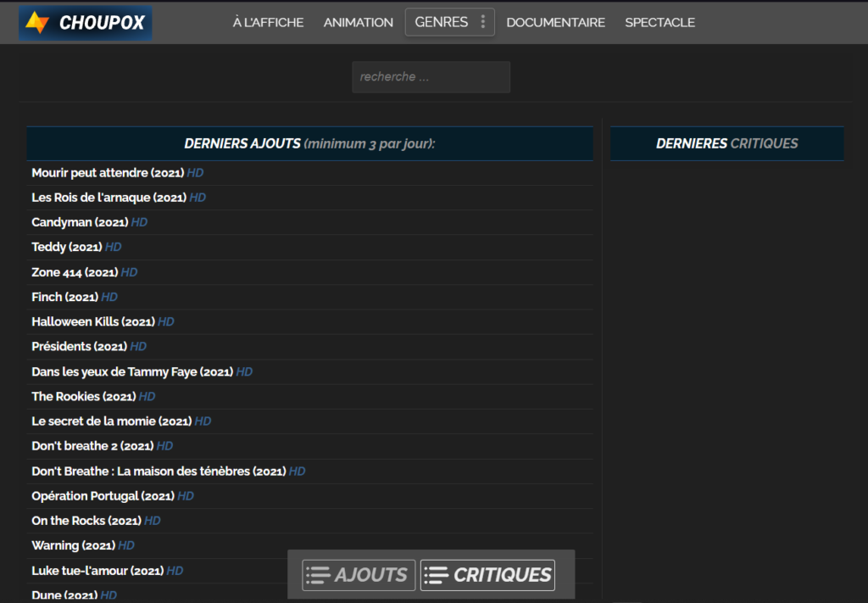This screenshot has height=603, width=868.
Task: Open the ANIMATION menu item
Action: coord(359,23)
